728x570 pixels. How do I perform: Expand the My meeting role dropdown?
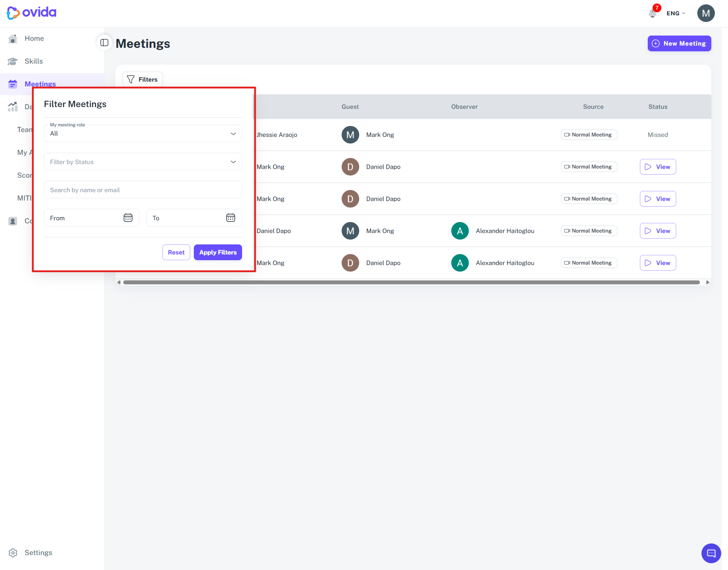(x=143, y=133)
